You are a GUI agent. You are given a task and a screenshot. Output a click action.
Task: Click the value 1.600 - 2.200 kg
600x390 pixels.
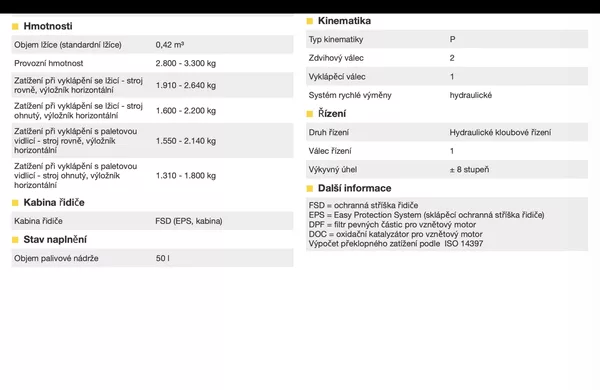coord(186,111)
